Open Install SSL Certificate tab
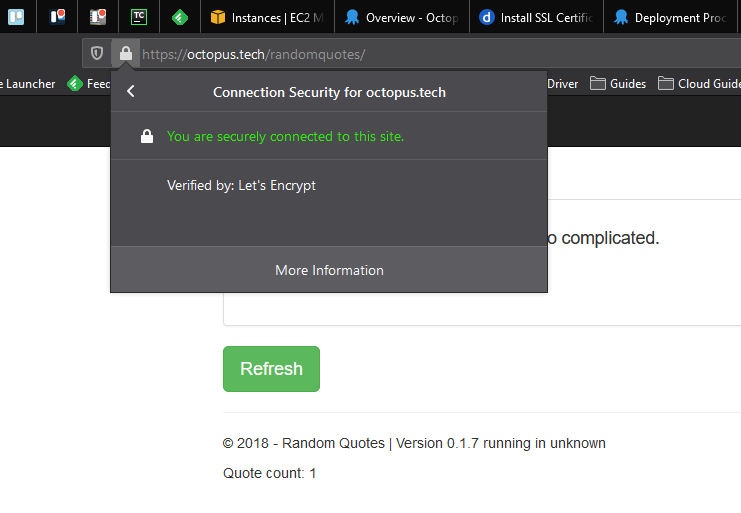741x513 pixels. tap(538, 17)
